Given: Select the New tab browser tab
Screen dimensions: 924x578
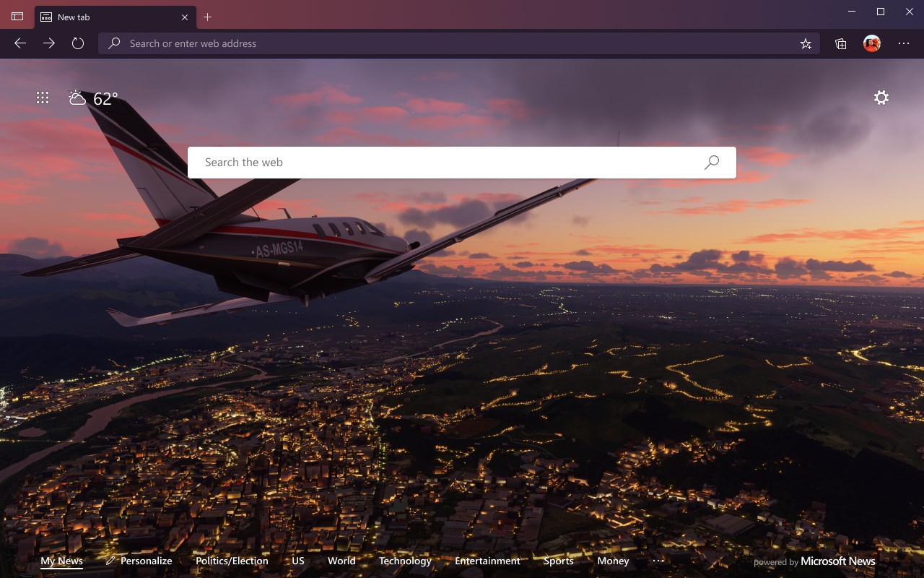Looking at the screenshot, I should (115, 17).
